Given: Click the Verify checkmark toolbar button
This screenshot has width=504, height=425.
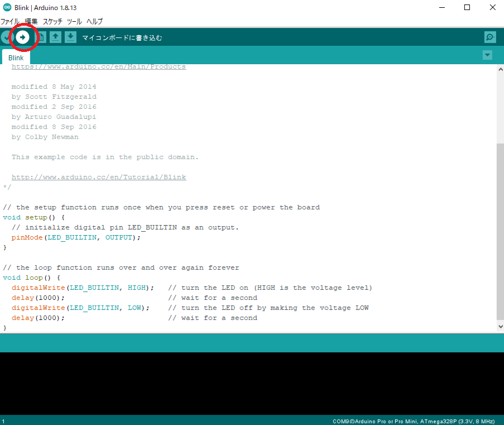Looking at the screenshot, I should point(7,37).
